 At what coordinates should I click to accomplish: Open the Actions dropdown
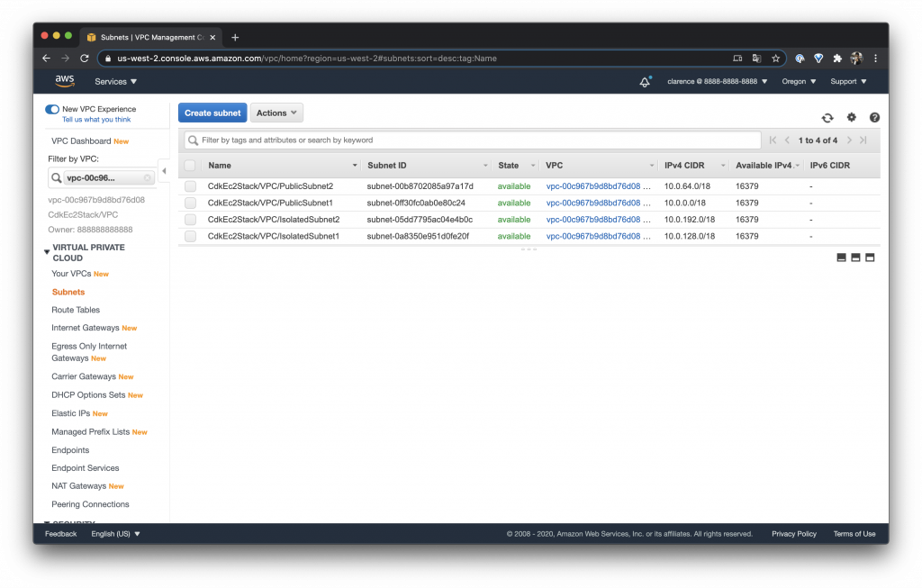click(x=276, y=113)
